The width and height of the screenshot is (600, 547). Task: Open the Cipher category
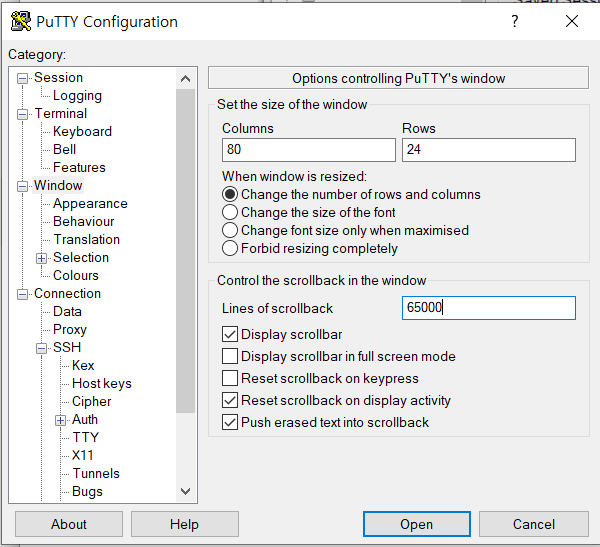(x=91, y=402)
